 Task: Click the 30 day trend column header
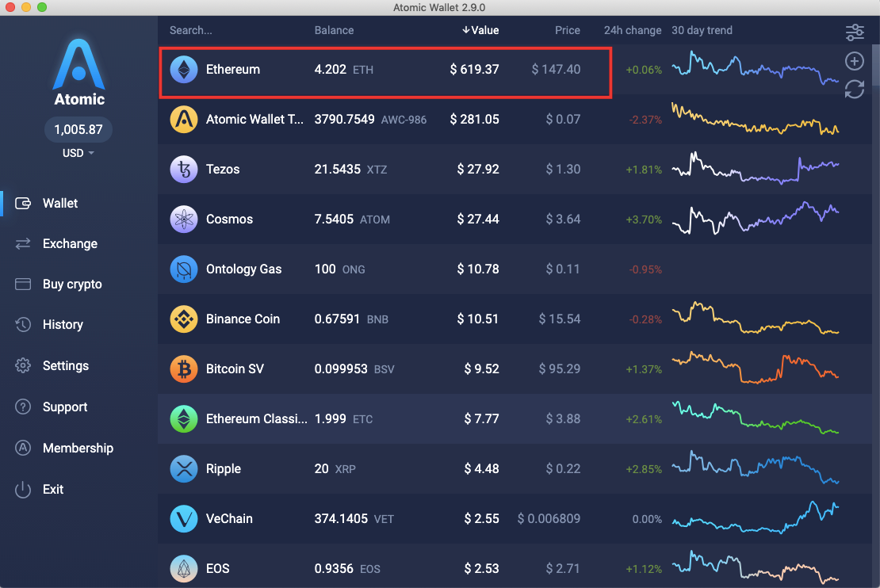pyautogui.click(x=702, y=30)
